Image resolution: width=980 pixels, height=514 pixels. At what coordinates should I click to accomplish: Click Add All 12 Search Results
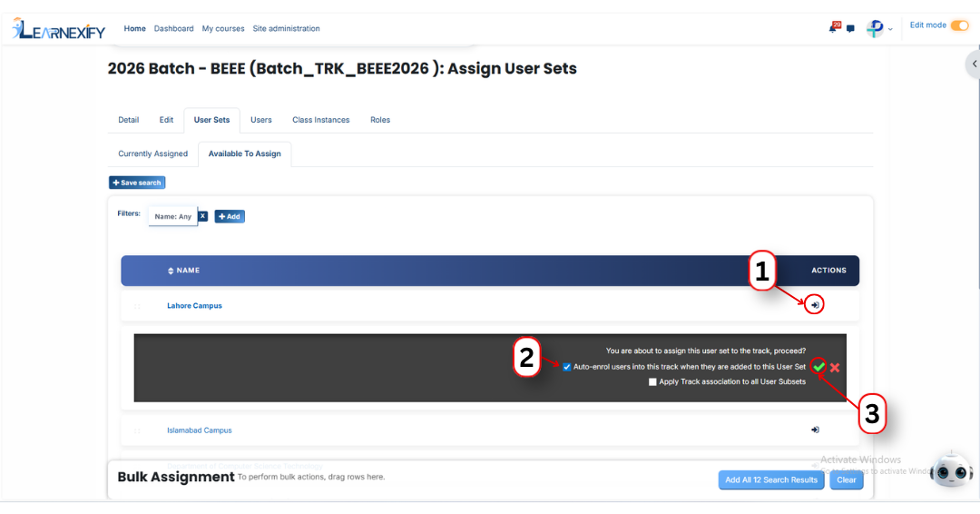pos(771,480)
